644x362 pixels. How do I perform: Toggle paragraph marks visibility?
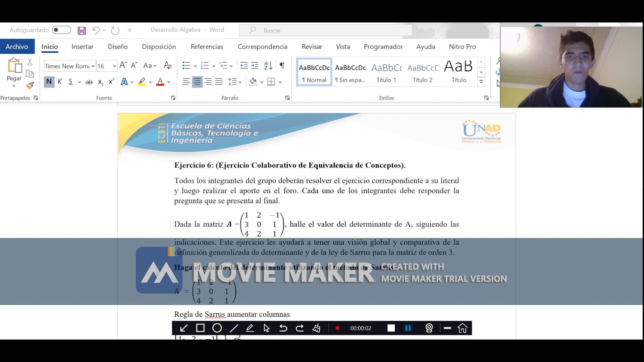pos(282,66)
